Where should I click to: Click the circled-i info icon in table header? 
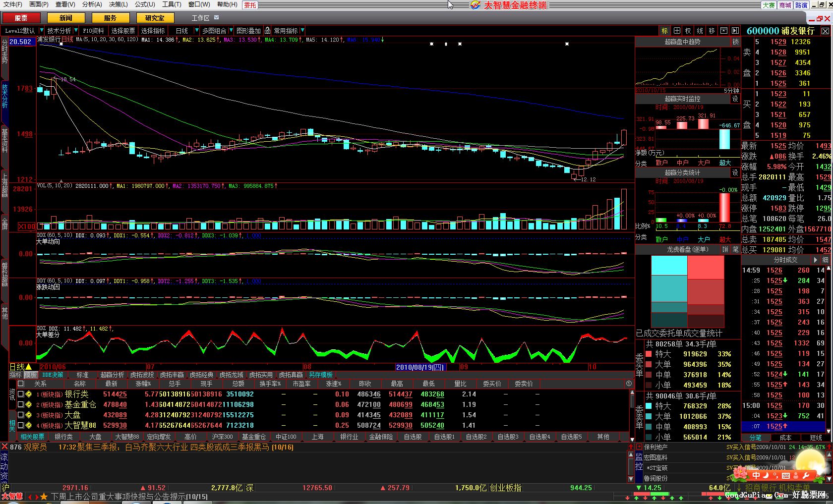[629, 384]
